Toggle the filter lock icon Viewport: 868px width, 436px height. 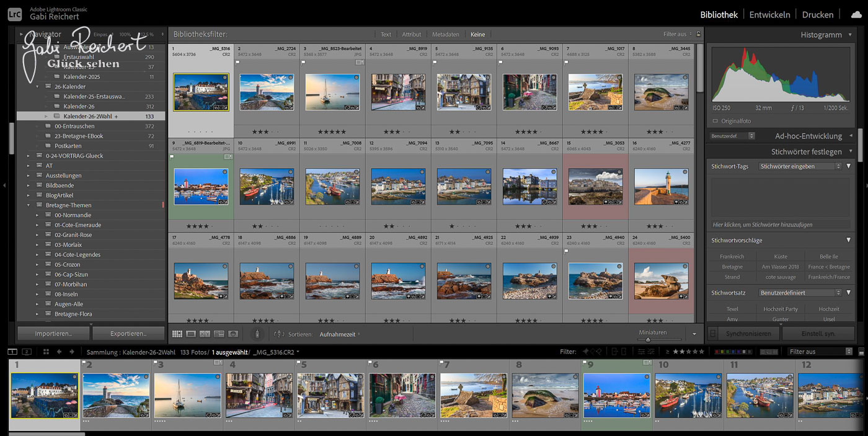pos(699,34)
